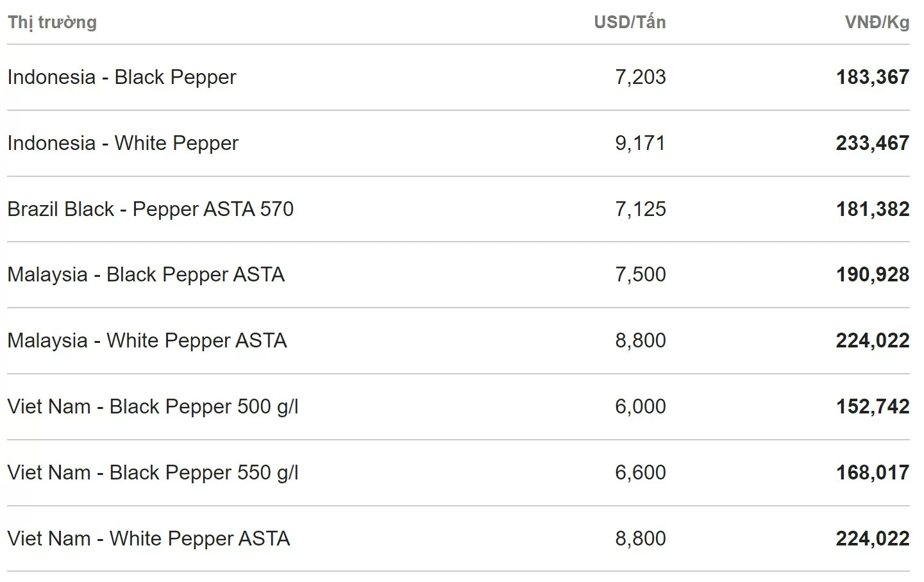Click the "VNĐ/Kg" column header
This screenshot has height=582, width=924.
coord(877,22)
